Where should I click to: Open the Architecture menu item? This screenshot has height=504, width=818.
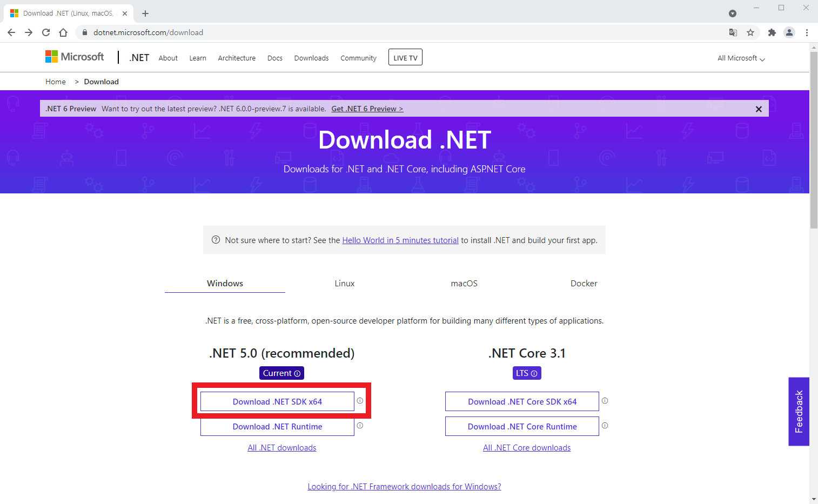click(x=237, y=58)
